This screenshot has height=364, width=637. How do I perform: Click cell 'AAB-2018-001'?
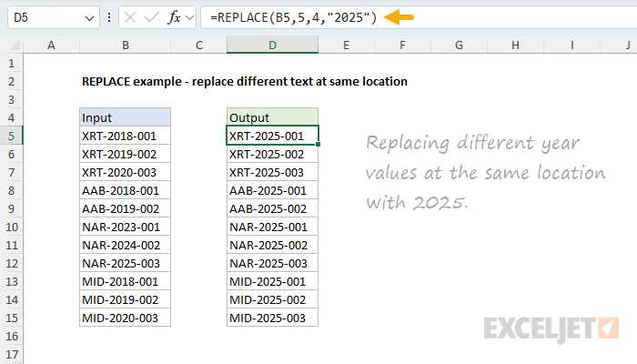126,190
